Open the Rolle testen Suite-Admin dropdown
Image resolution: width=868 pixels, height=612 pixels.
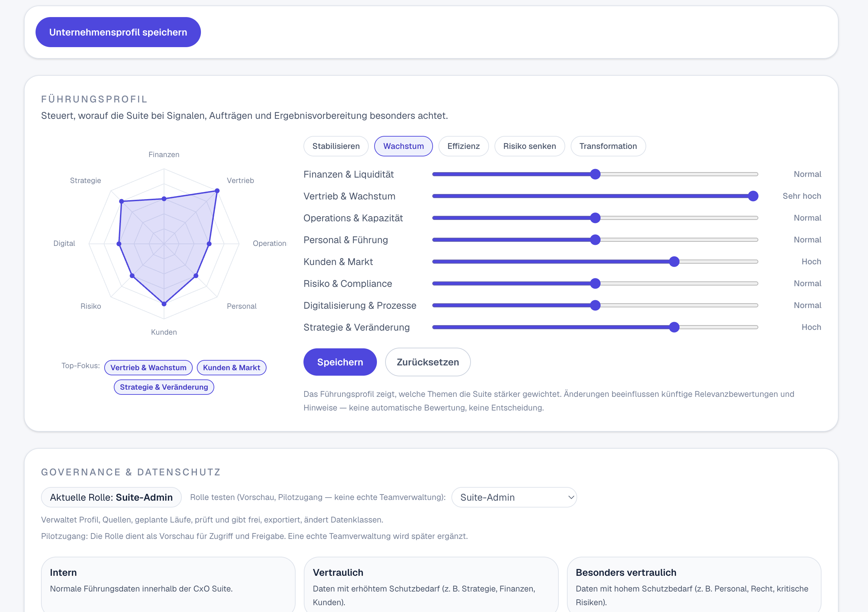tap(514, 497)
